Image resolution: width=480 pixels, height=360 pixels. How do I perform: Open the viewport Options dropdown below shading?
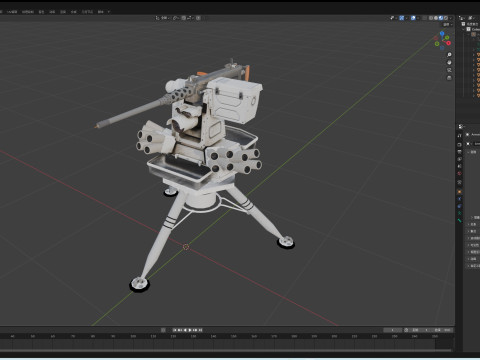point(447,25)
